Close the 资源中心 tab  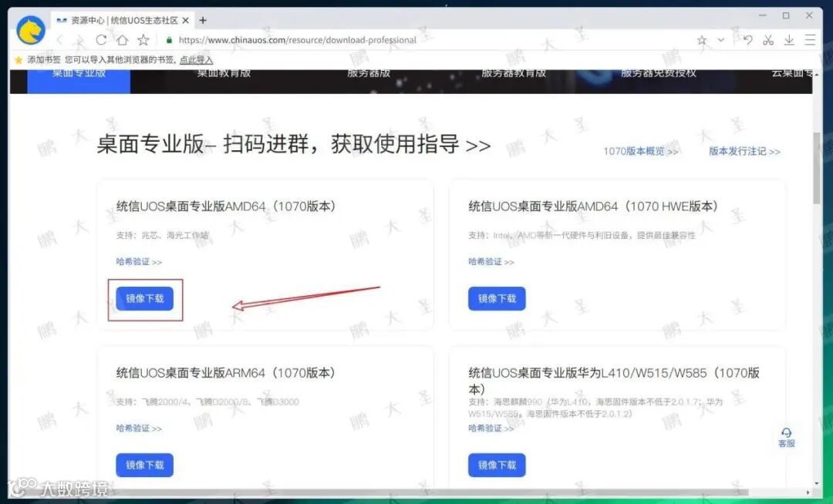point(185,20)
